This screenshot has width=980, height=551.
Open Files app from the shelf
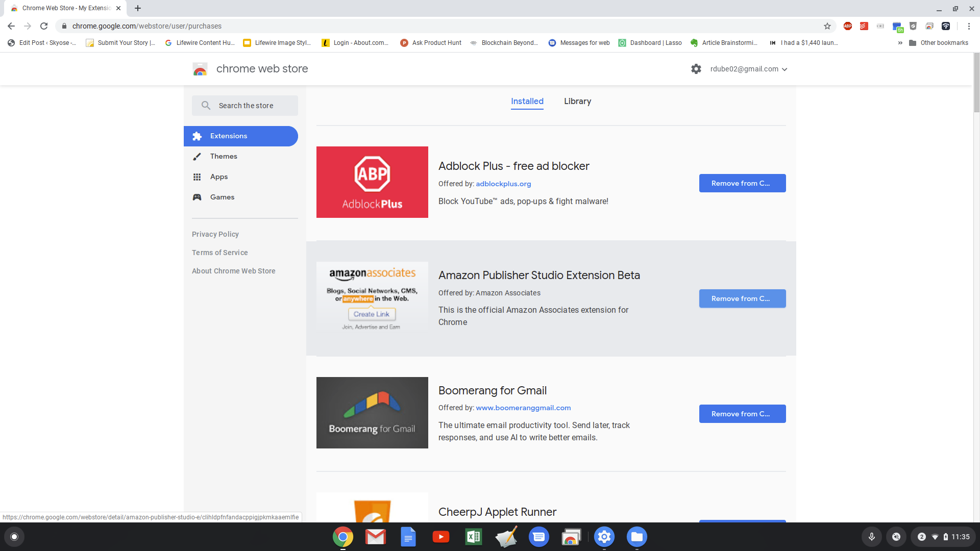point(637,537)
